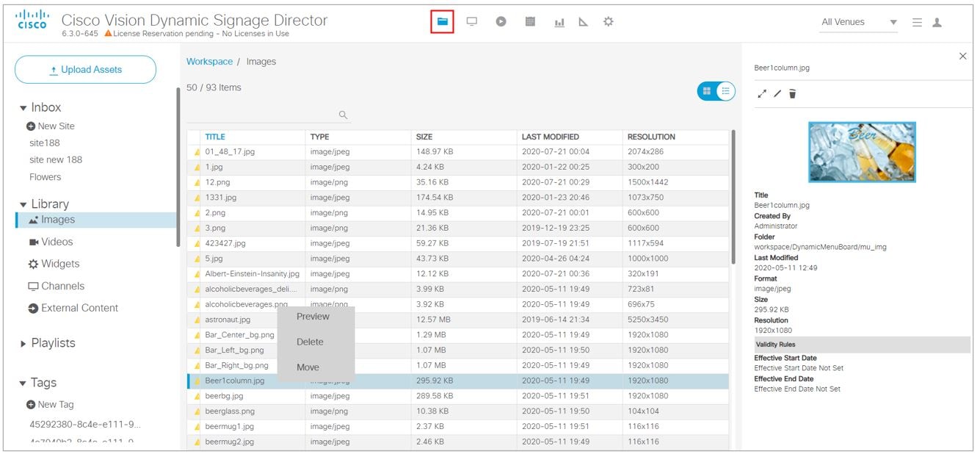Close the asset details panel
Screen dimensions: 980x457
coord(963,57)
